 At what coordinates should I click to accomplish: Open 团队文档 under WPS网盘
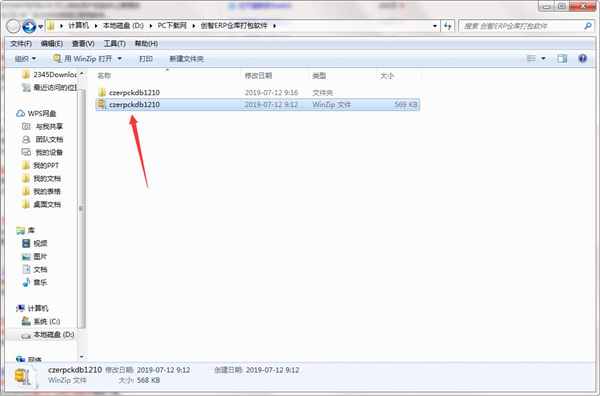coord(42,139)
